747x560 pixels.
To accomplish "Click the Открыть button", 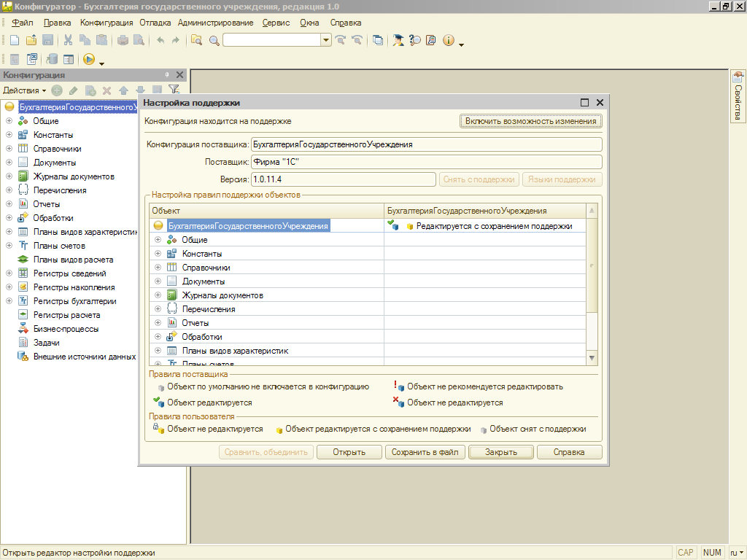I will point(349,452).
